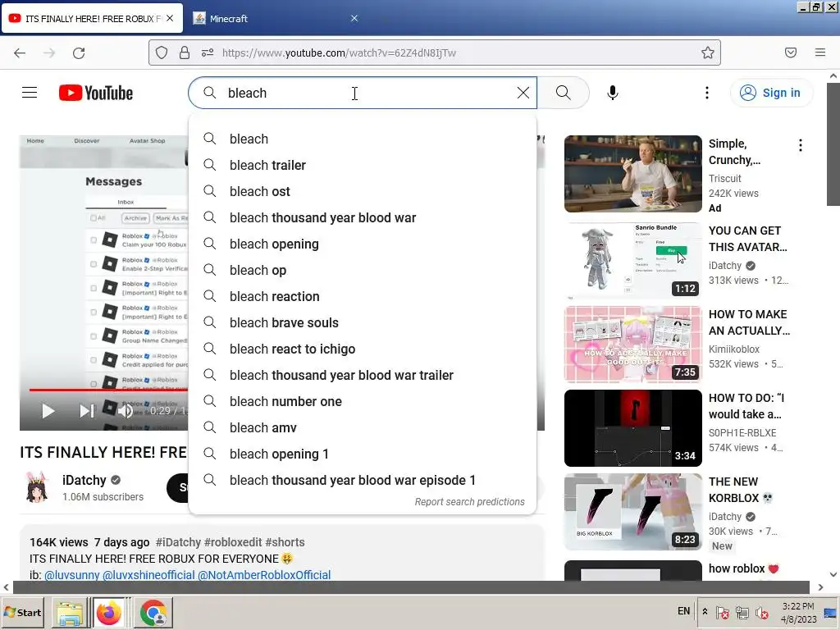Image resolution: width=840 pixels, height=630 pixels.
Task: Click the Firefox taskbar icon
Action: (x=109, y=613)
